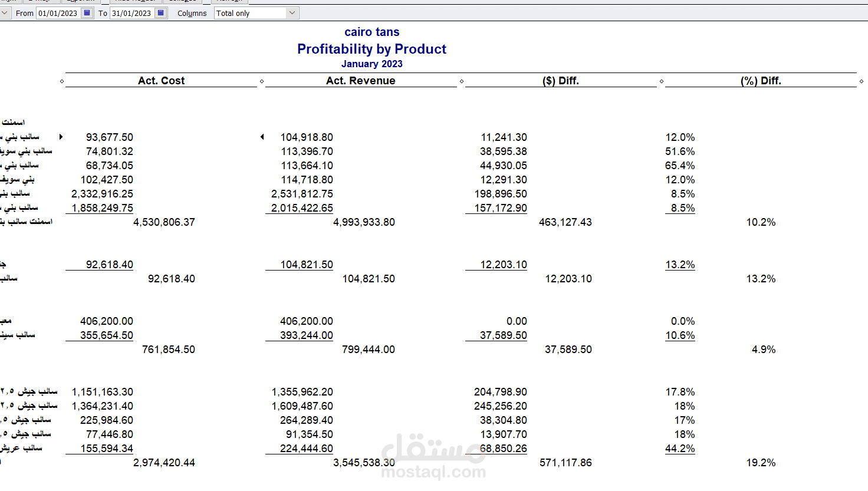Select the revenue value 2,531,812.75

(x=302, y=194)
